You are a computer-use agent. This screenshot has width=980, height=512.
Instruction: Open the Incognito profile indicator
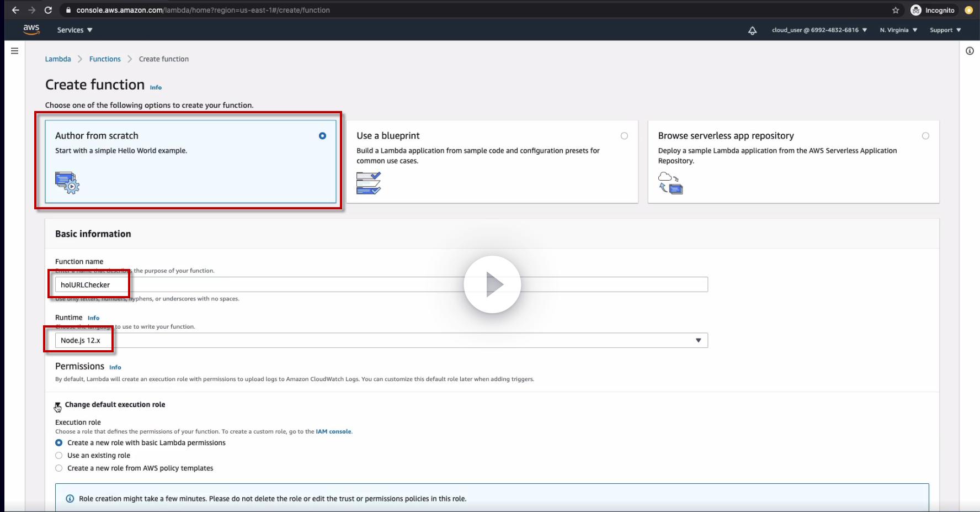[x=933, y=10]
